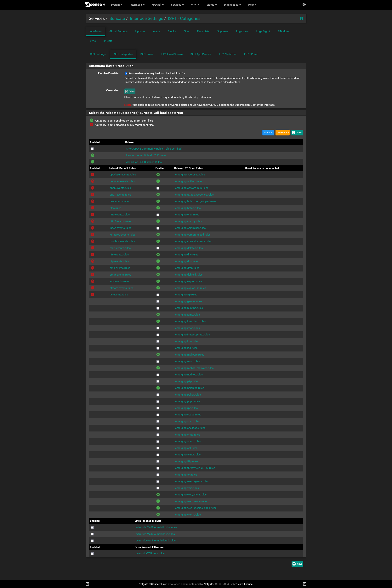Open the Status dropdown menu
The height and width of the screenshot is (588, 392).
click(x=212, y=5)
